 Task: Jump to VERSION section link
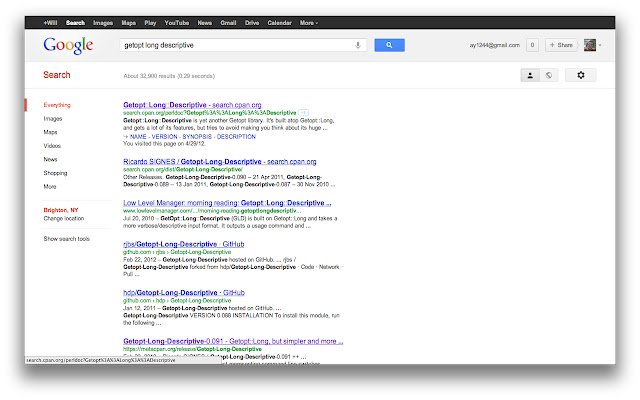[164, 137]
